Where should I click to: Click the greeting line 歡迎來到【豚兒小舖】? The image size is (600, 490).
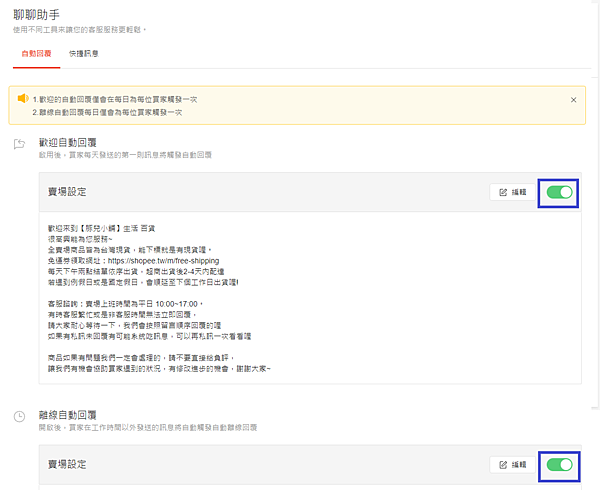click(x=101, y=228)
